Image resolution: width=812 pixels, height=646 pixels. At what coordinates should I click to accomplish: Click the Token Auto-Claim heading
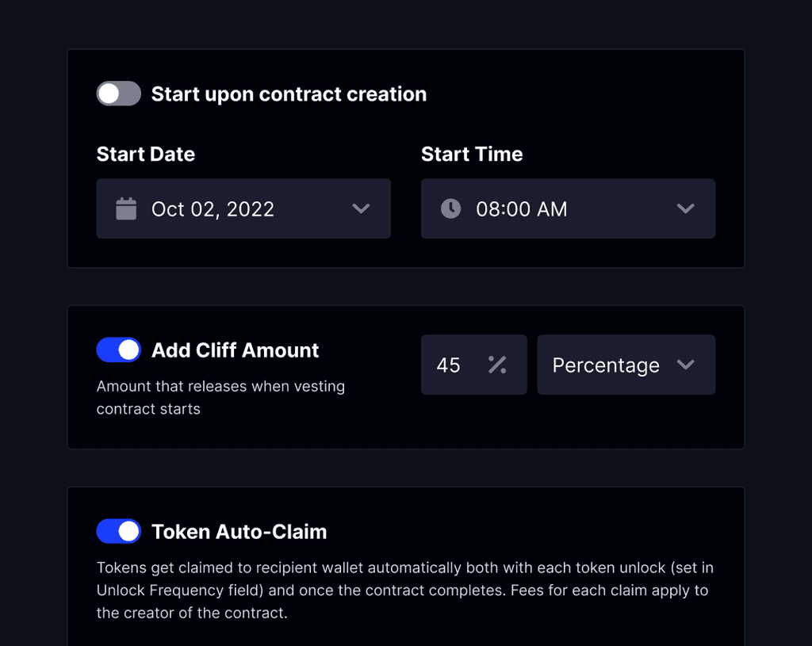[x=238, y=531]
